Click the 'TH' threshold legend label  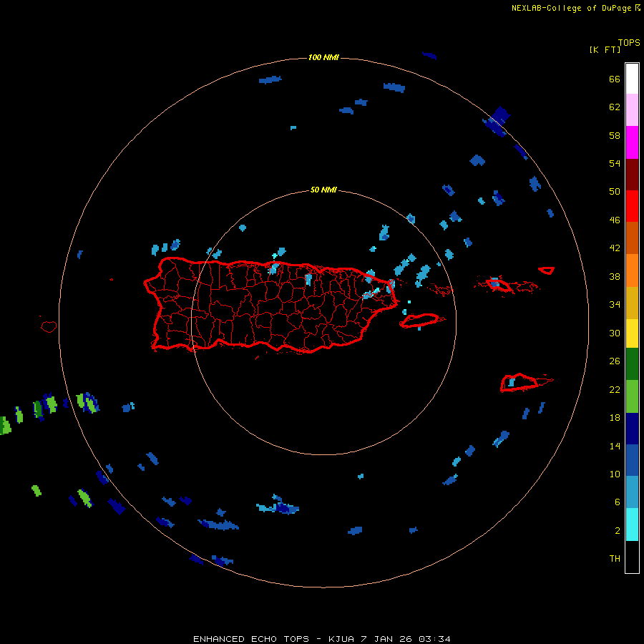pyautogui.click(x=615, y=559)
